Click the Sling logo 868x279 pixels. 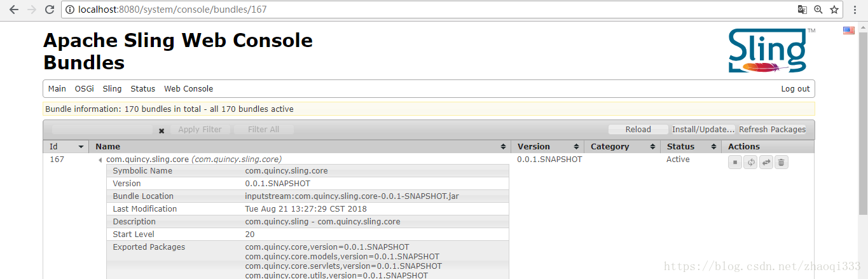pos(771,51)
